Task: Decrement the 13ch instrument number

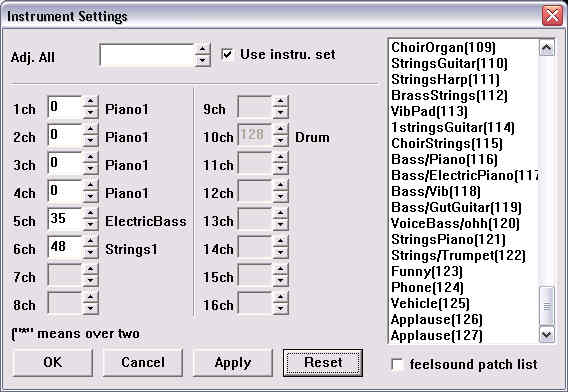Action: pos(280,225)
